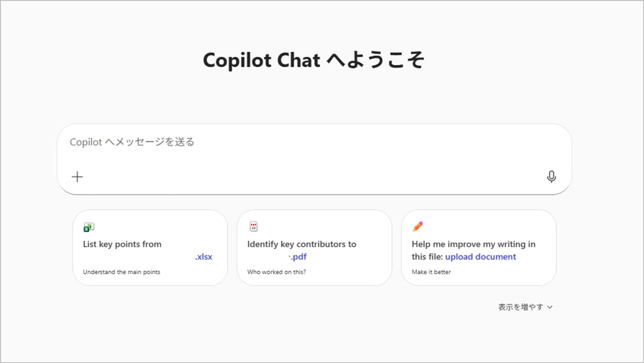Screen dimensions: 644x363
Task: Click the Excel file icon on first card
Action: [x=88, y=227]
